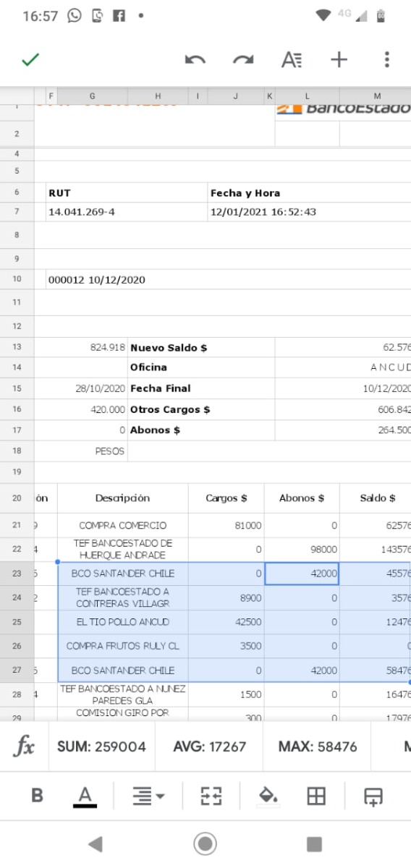
Task: Undo the last action
Action: 195,60
